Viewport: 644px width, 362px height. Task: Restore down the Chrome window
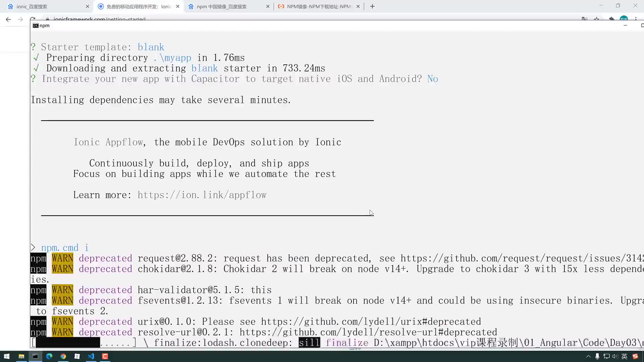[618, 6]
